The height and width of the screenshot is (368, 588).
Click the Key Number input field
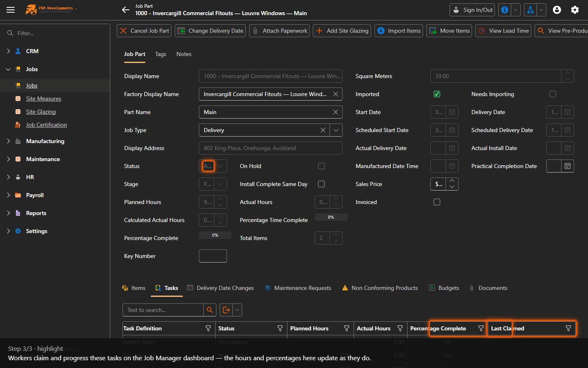coord(213,256)
